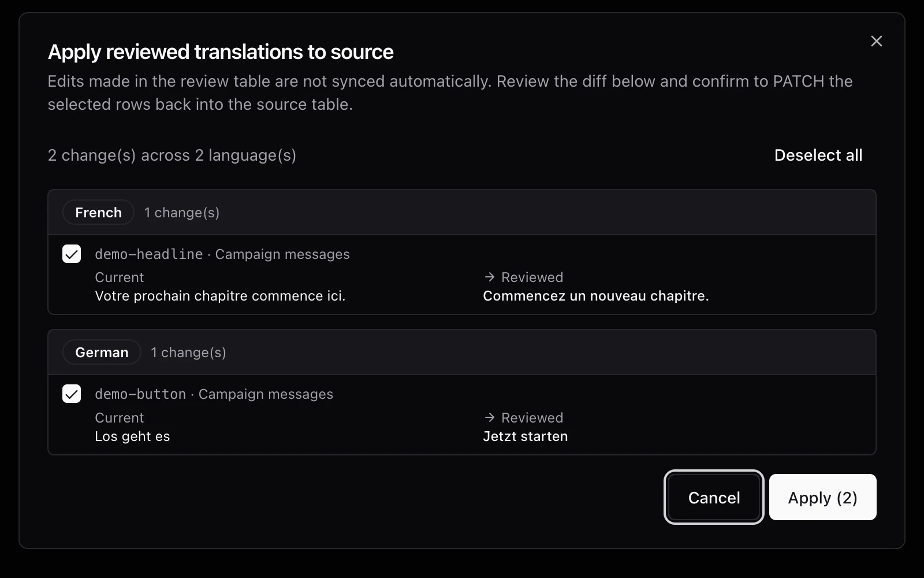
Task: Click the 'demo-button' key label
Action: pyautogui.click(x=140, y=394)
